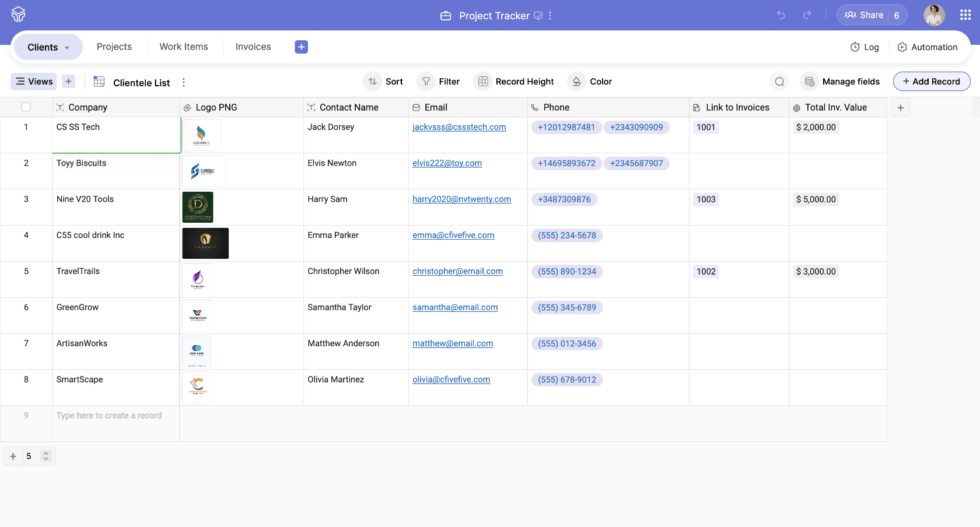Click the search magnifier icon
The image size is (980, 527).
779,82
